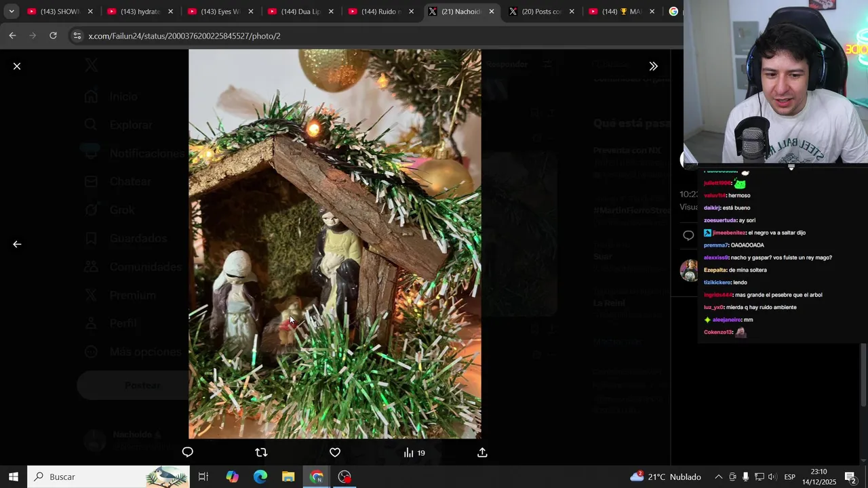The height and width of the screenshot is (488, 868).
Task: Open Windows notification center icon
Action: pos(850,476)
